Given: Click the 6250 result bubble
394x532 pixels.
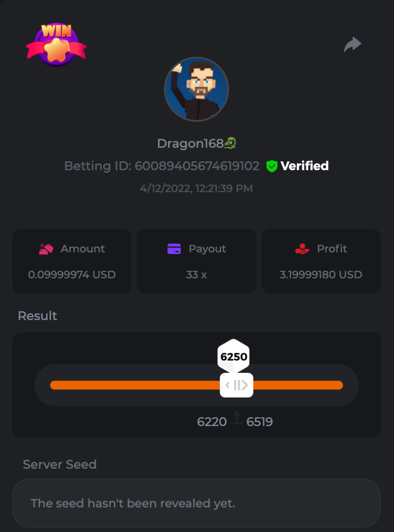Looking at the screenshot, I should (x=234, y=356).
